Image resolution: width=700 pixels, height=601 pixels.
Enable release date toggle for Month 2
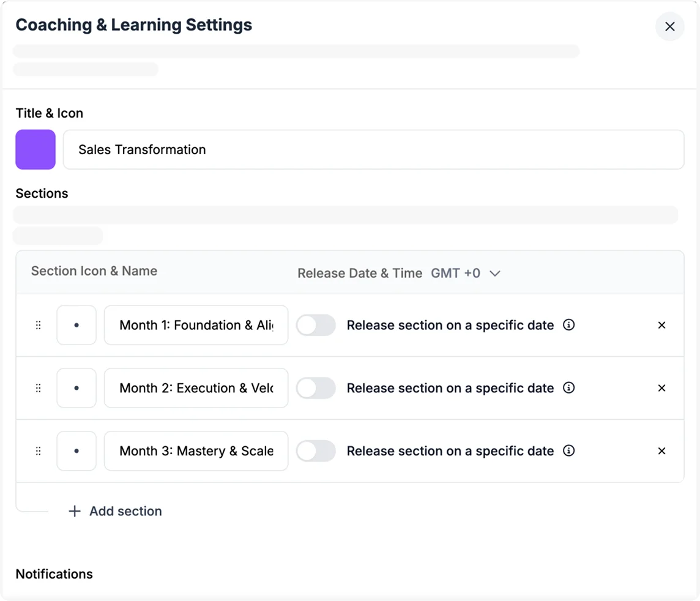(x=316, y=388)
